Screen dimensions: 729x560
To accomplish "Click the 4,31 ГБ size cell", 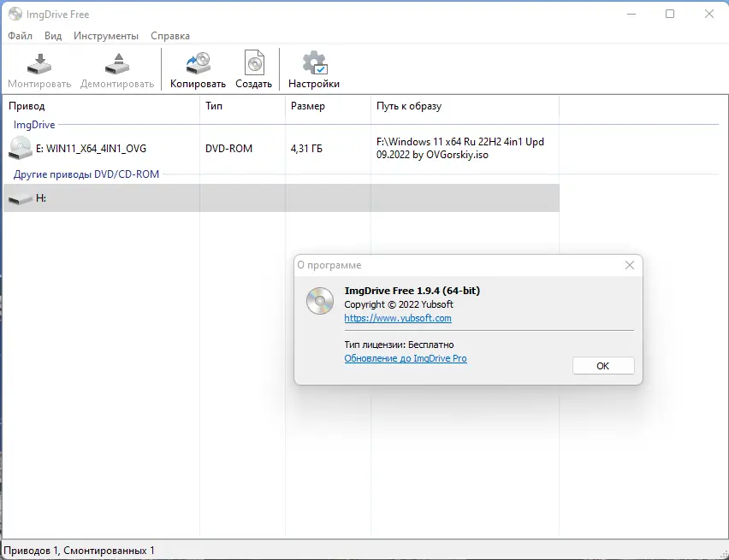I will (x=306, y=149).
